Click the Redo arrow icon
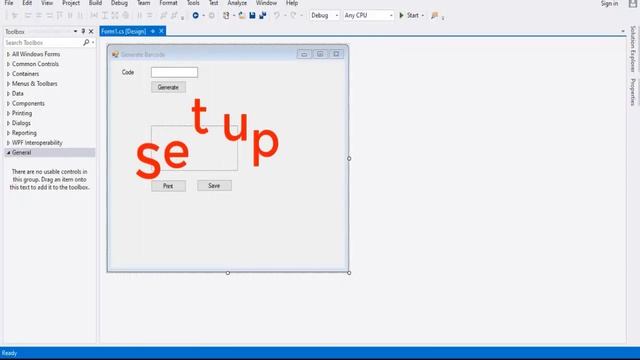The image size is (640, 360). [x=293, y=16]
